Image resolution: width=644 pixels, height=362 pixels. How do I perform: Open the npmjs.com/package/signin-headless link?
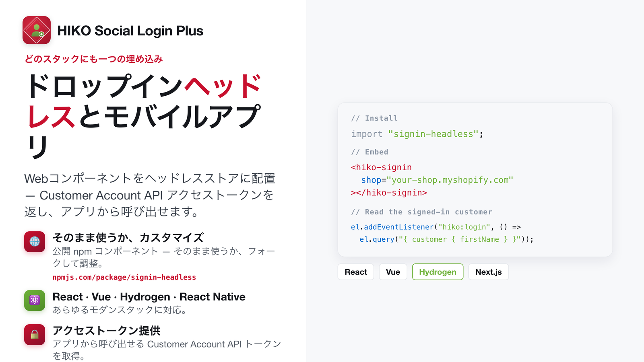point(124,277)
